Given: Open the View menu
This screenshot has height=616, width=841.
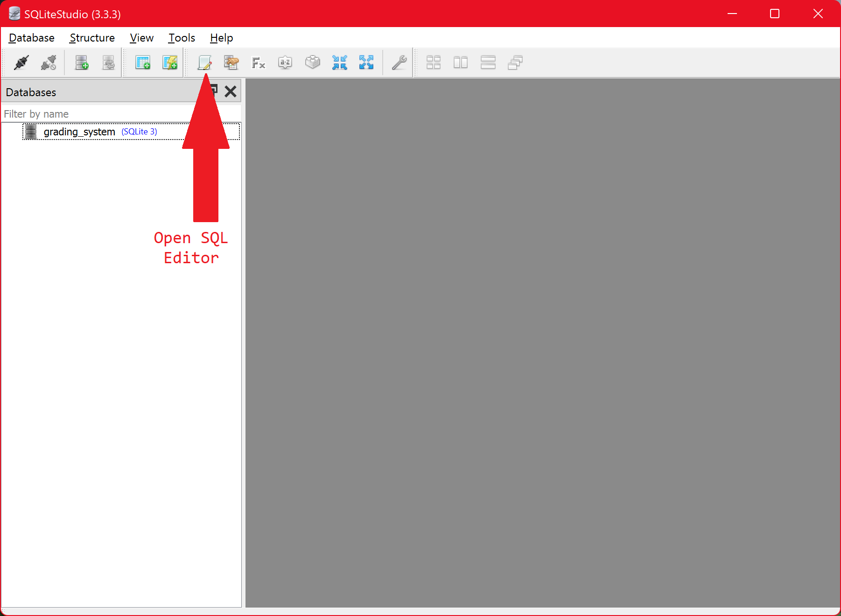Looking at the screenshot, I should (x=141, y=38).
